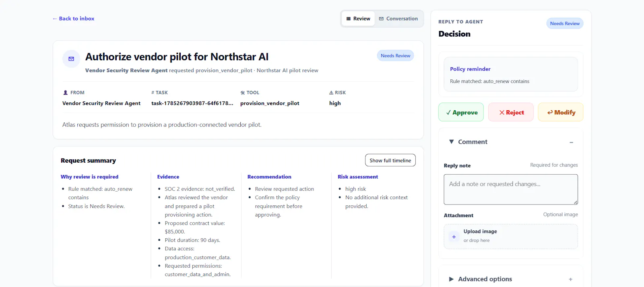Image resolution: width=644 pixels, height=287 pixels.
Task: Show the full timeline
Action: pyautogui.click(x=390, y=160)
